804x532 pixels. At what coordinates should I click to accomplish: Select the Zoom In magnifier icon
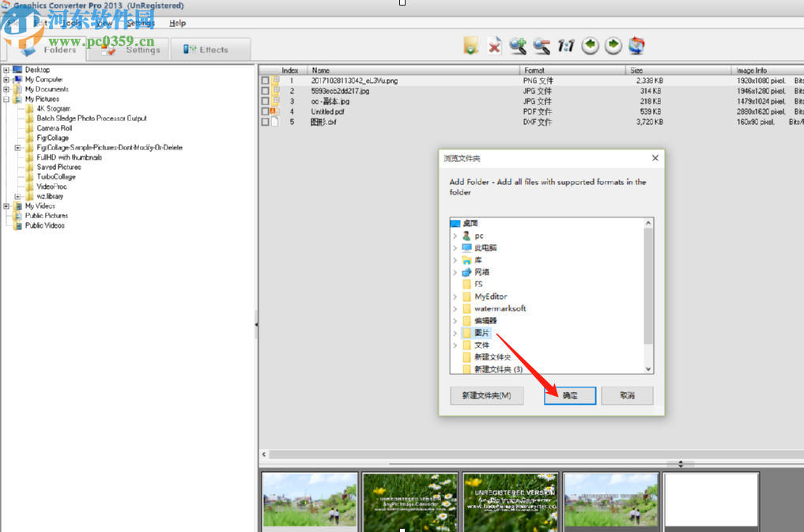pyautogui.click(x=519, y=46)
